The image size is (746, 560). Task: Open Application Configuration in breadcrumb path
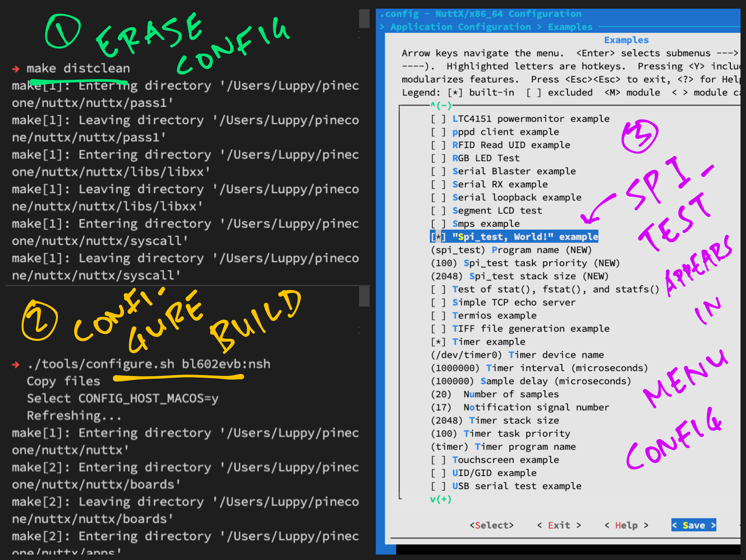tap(460, 27)
